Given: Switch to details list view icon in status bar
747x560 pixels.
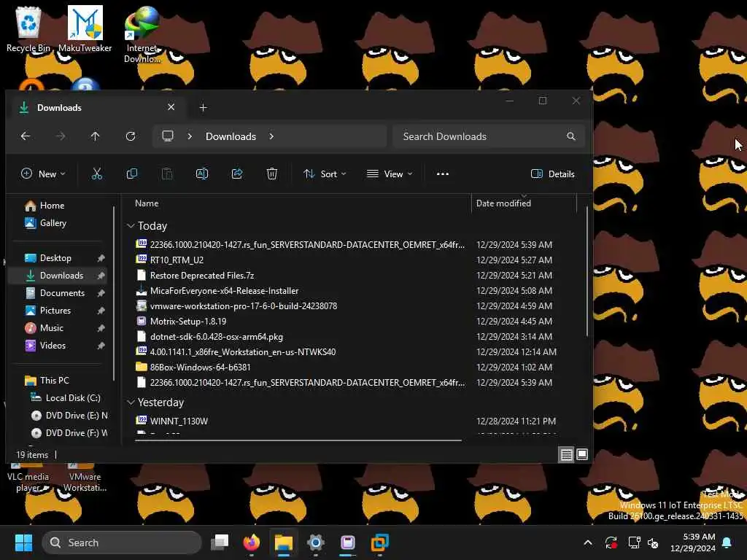Looking at the screenshot, I should click(x=566, y=455).
